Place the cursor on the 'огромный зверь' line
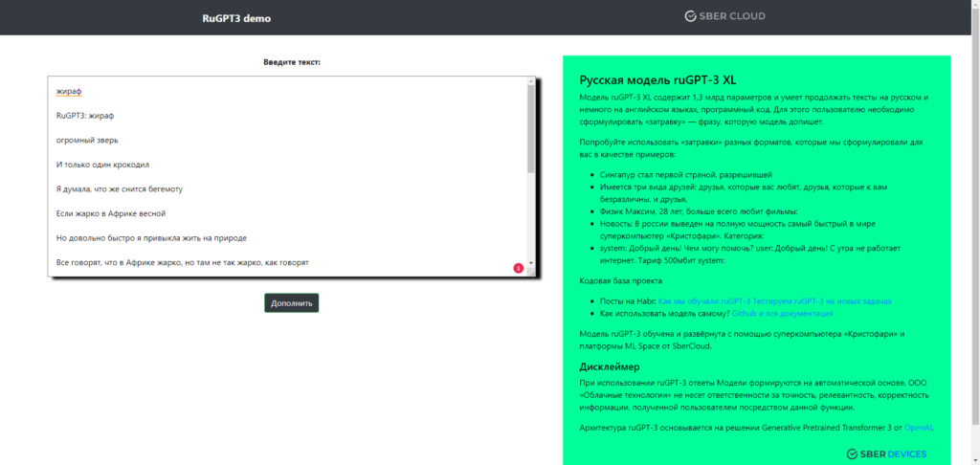 (87, 140)
